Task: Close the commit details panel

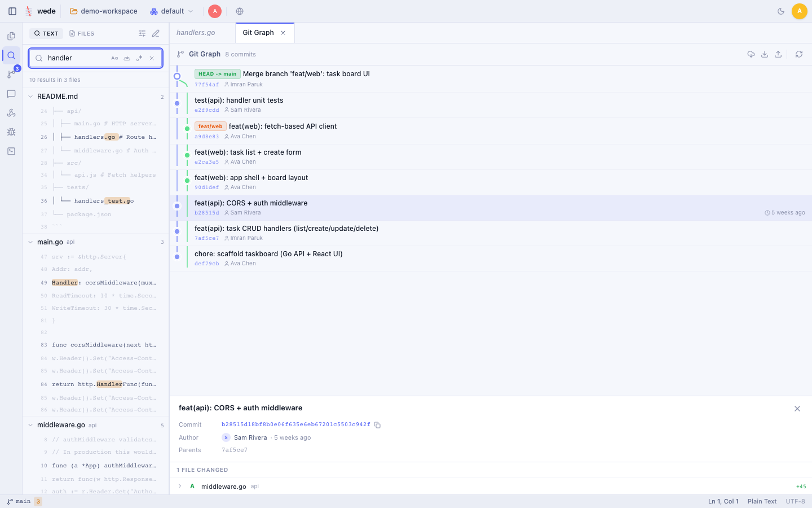Action: [797, 409]
